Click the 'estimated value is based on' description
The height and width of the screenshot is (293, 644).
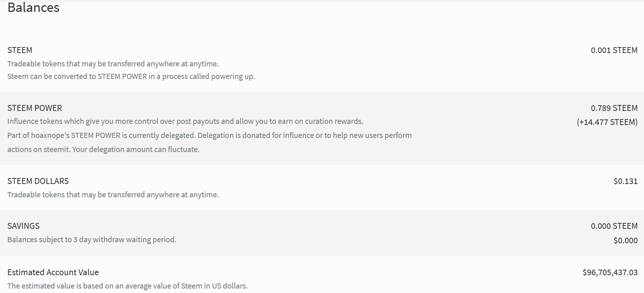click(127, 286)
